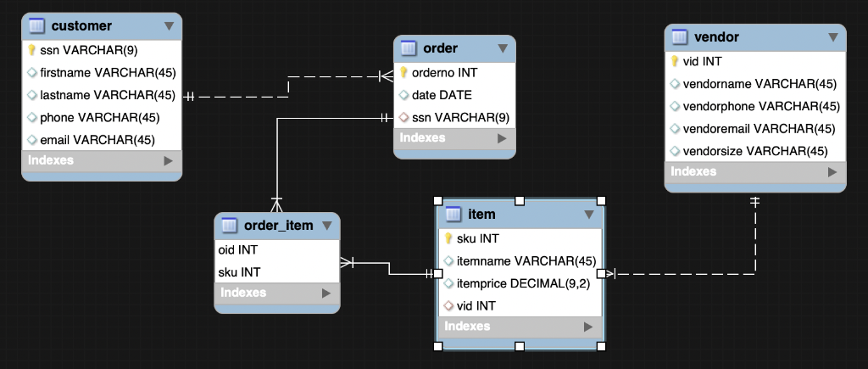
Task: Select the vendor table title
Action: tap(716, 37)
